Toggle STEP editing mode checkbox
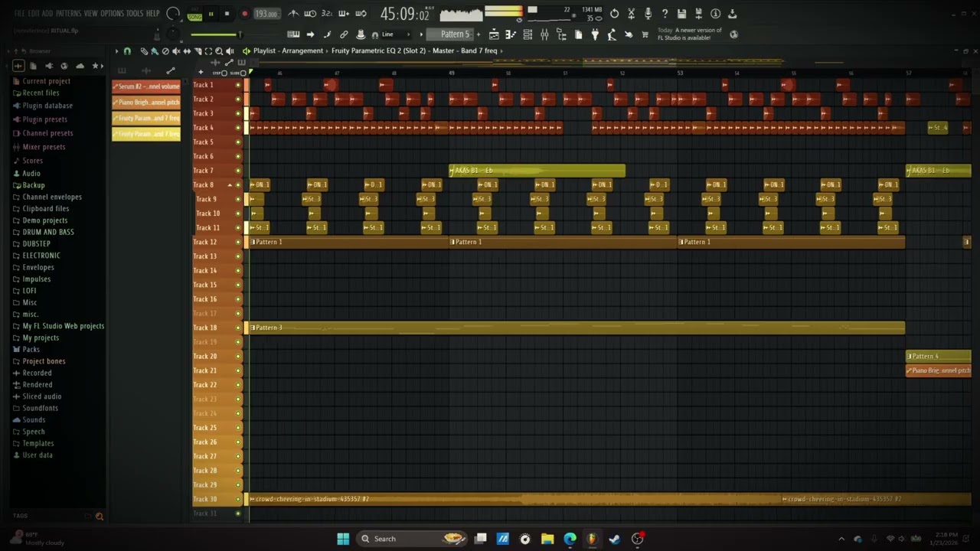This screenshot has width=980, height=551. 225,73
